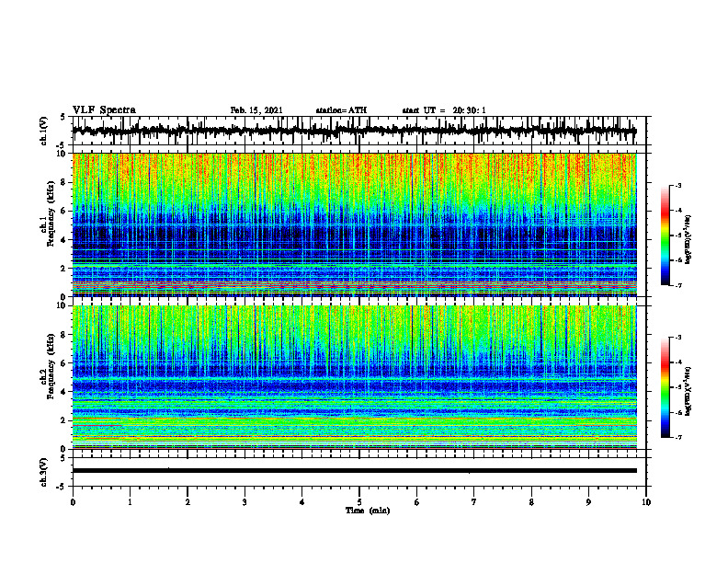728x563 pixels.
Task: Click the "-7" label on the lower color bar
Action: [678, 438]
